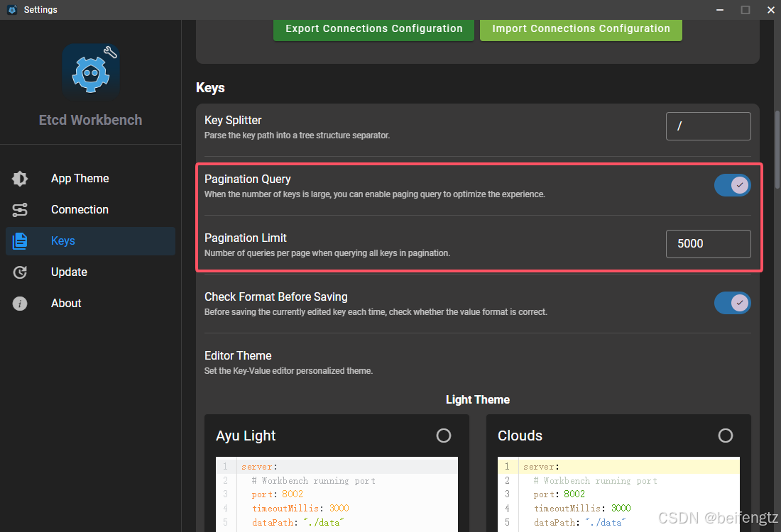The image size is (781, 532).
Task: Click the Ayu Light theme name
Action: coord(246,436)
